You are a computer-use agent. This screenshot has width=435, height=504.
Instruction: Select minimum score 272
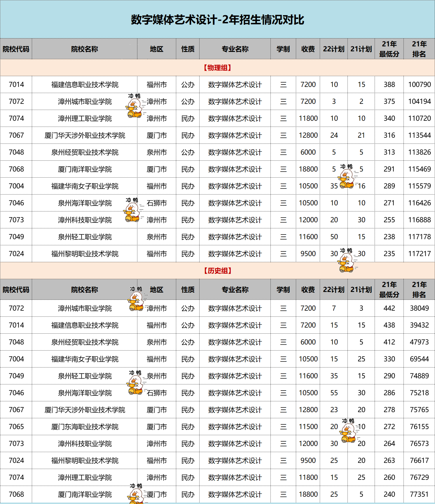tap(389, 427)
